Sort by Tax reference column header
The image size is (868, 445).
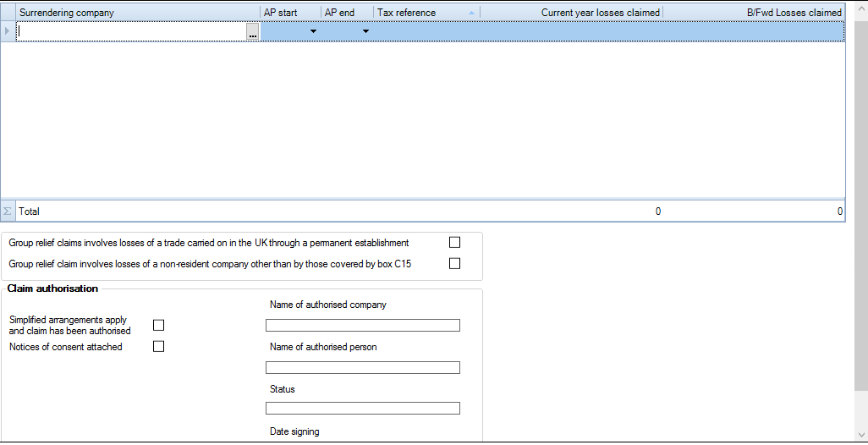[x=426, y=12]
